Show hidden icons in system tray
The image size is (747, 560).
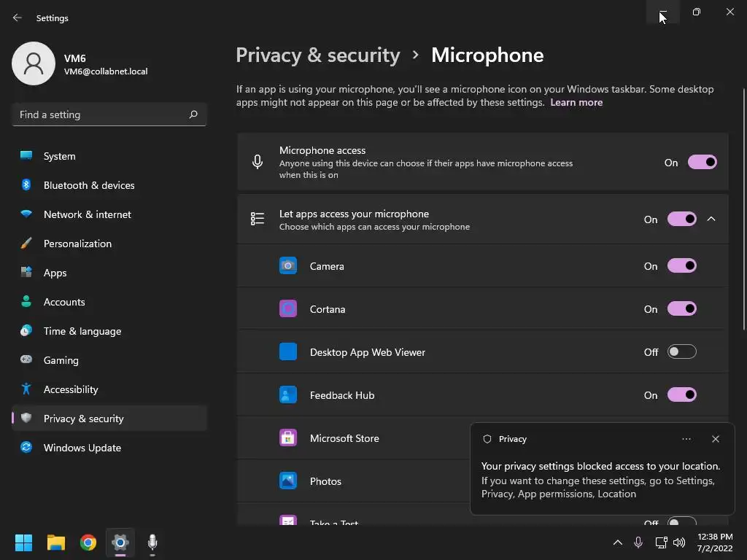click(617, 542)
